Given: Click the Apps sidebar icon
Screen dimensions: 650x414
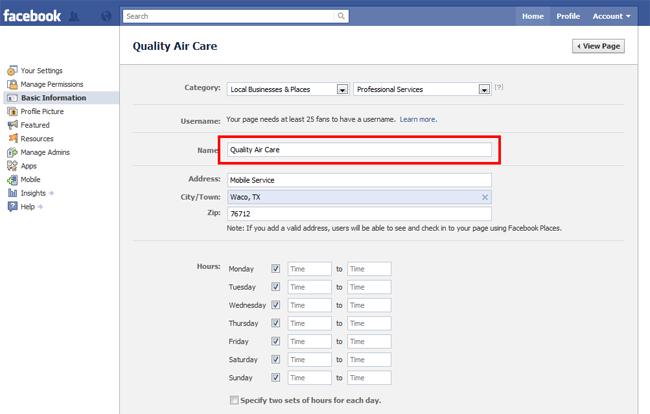Looking at the screenshot, I should pos(12,166).
